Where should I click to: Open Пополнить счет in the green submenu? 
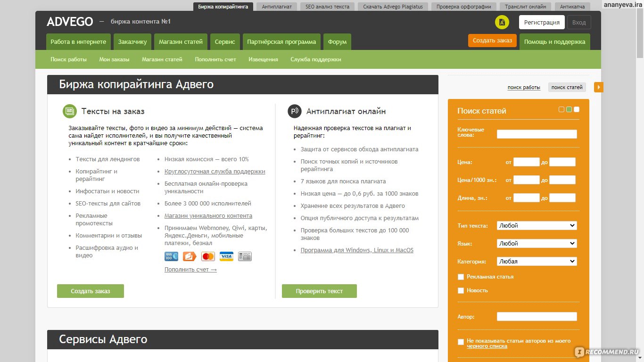point(215,59)
